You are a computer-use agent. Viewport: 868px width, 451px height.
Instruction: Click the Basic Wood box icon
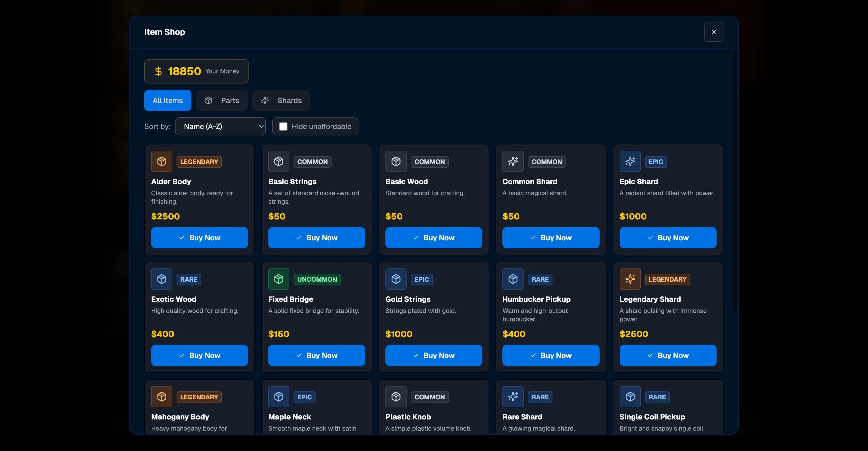point(396,162)
